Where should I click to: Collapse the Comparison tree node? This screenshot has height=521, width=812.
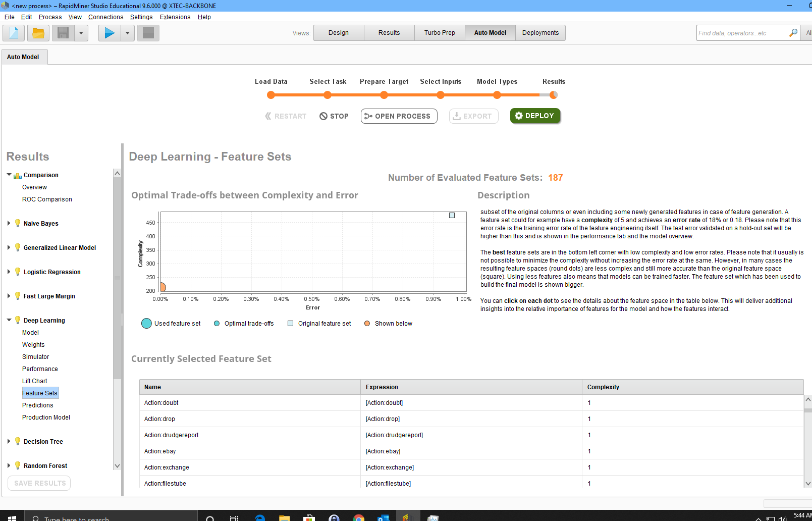[9, 175]
